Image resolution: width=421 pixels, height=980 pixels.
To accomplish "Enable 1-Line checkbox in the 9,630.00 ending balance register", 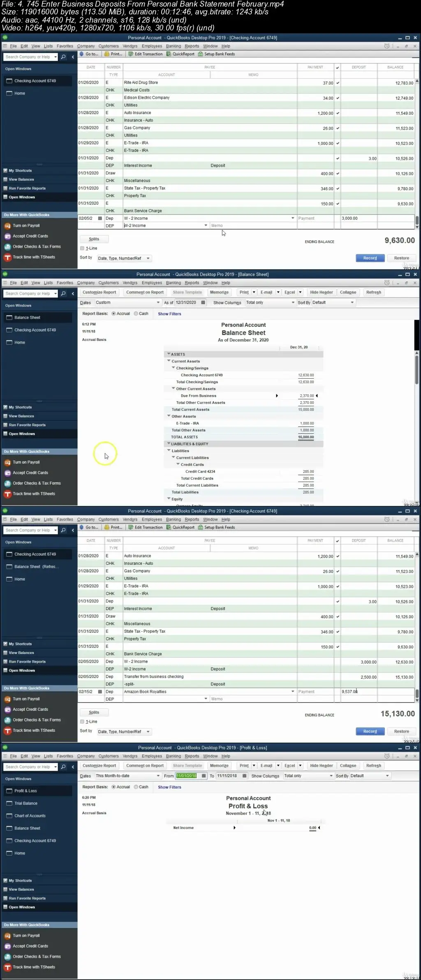I will (82, 248).
